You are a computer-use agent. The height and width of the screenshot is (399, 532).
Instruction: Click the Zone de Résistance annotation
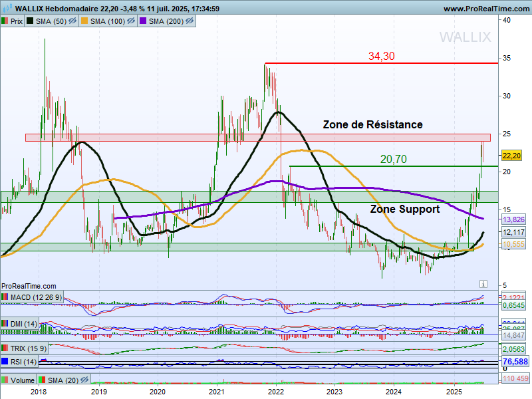pyautogui.click(x=372, y=124)
